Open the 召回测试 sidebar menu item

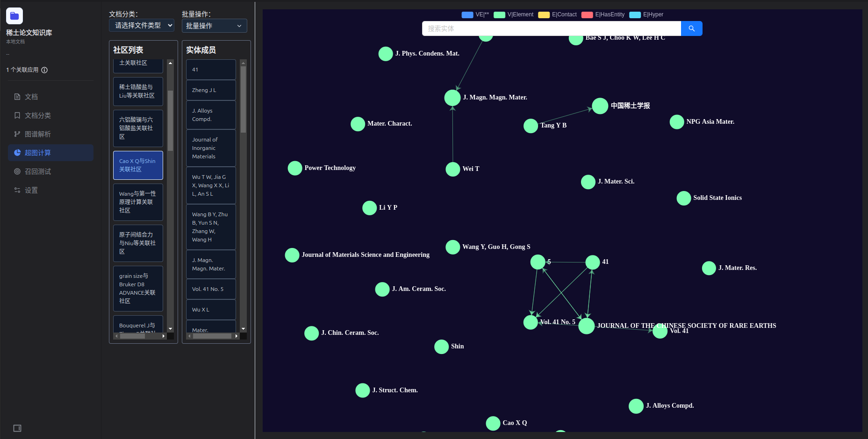click(50, 171)
